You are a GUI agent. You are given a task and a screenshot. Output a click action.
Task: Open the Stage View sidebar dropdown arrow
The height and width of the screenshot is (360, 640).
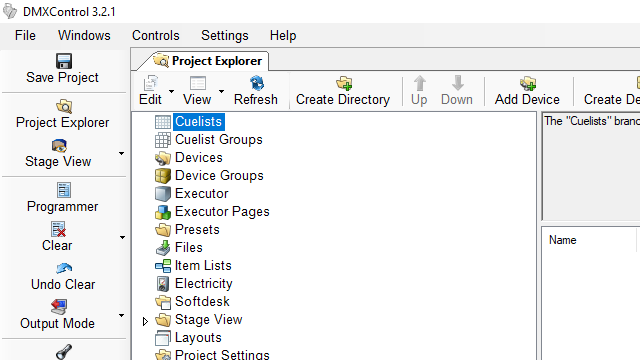(121, 153)
